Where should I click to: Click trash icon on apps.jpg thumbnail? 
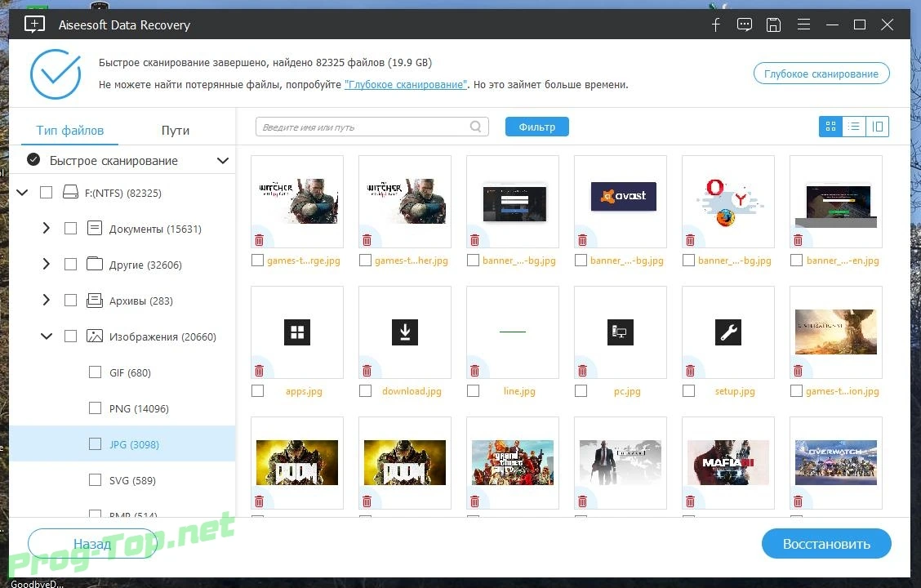(259, 371)
